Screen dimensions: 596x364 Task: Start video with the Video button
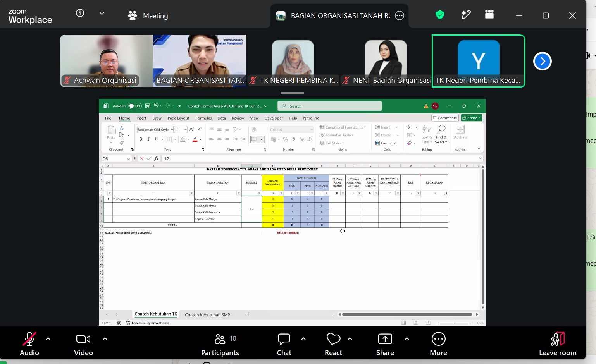[x=83, y=344]
